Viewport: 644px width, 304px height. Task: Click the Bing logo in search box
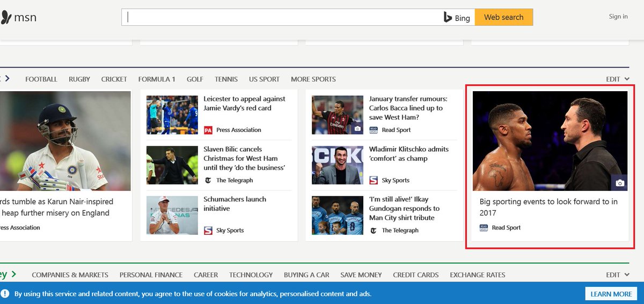coord(457,17)
